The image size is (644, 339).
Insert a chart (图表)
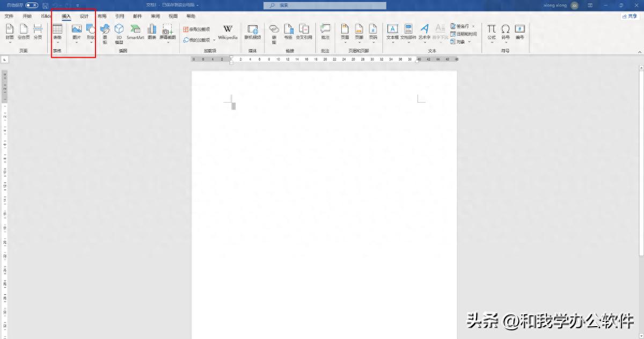[x=152, y=32]
